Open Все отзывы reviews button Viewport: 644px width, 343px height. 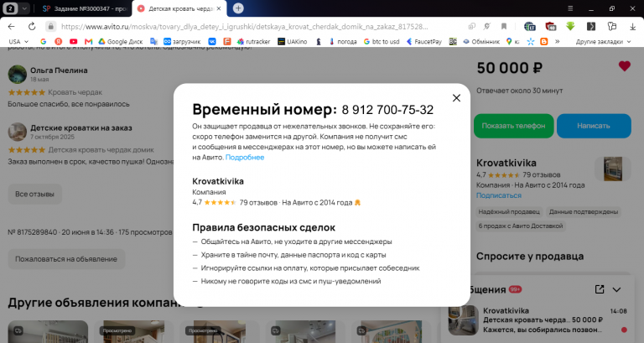coord(35,194)
